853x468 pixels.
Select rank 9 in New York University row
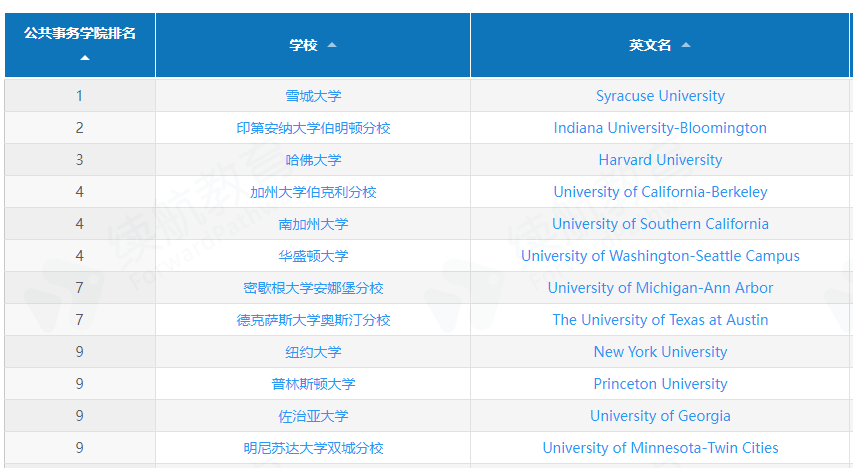pyautogui.click(x=79, y=352)
